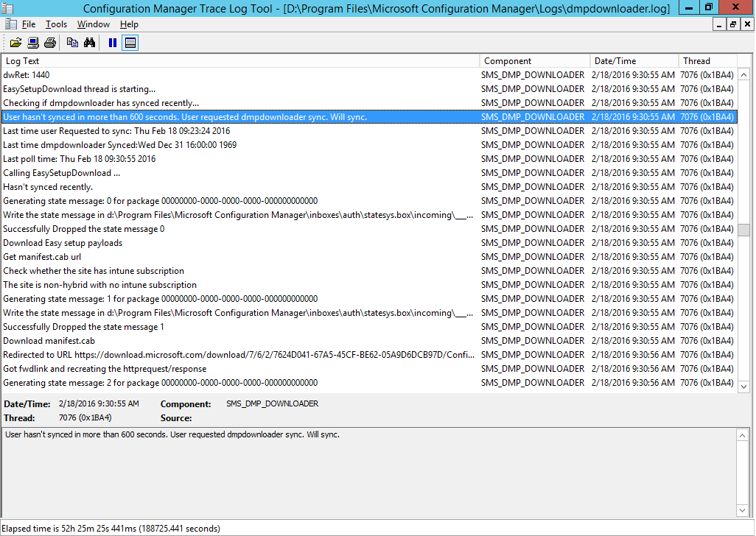
Task: Select 'Calling EasySetupDownload ...' row
Action: (369, 173)
